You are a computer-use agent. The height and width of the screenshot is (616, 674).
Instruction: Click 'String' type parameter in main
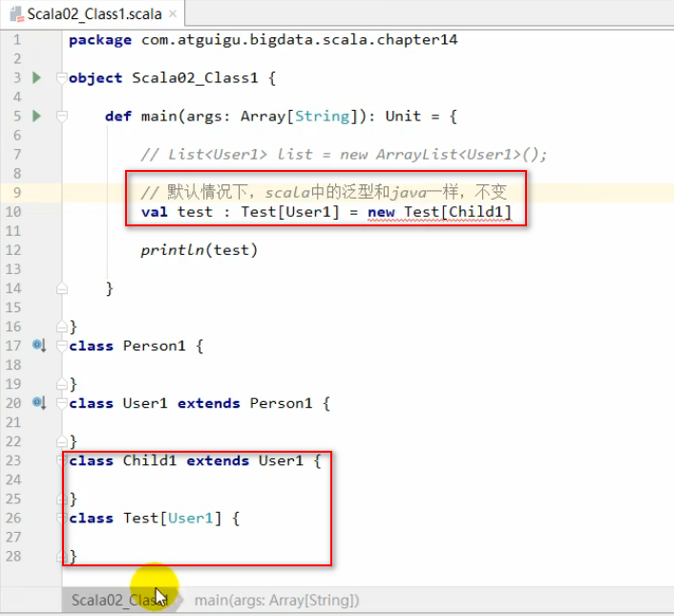coord(322,117)
